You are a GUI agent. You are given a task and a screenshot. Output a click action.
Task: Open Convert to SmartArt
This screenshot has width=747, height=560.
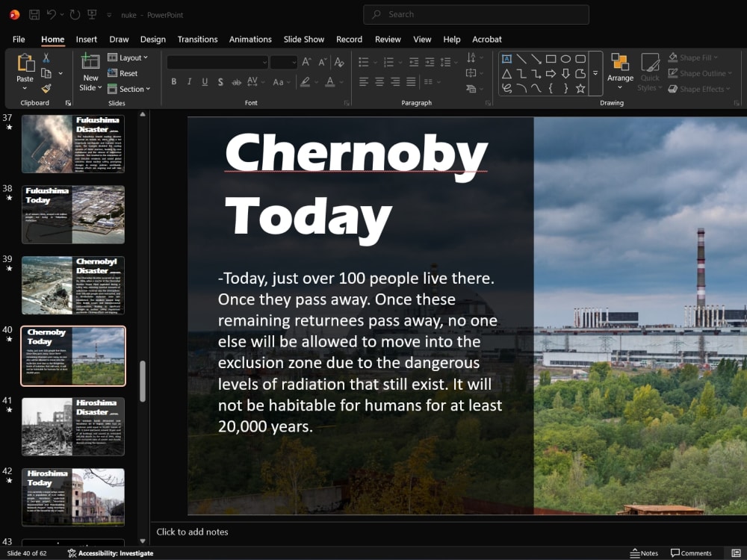click(x=473, y=89)
